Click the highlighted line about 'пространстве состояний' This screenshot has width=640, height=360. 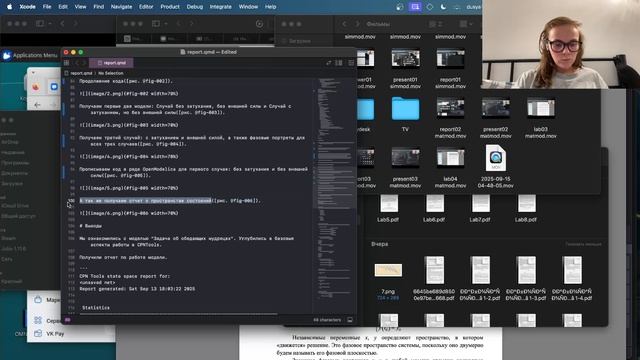pyautogui.click(x=170, y=200)
